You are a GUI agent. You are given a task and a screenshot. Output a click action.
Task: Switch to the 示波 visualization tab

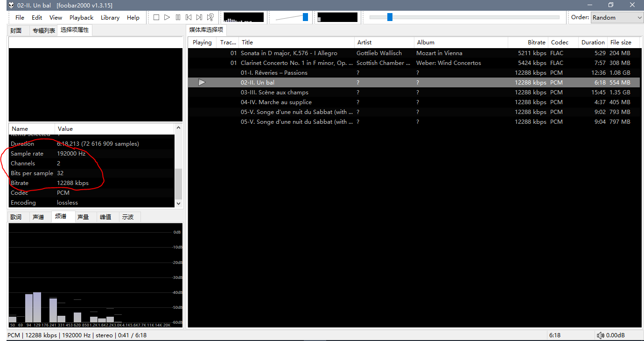click(x=128, y=217)
